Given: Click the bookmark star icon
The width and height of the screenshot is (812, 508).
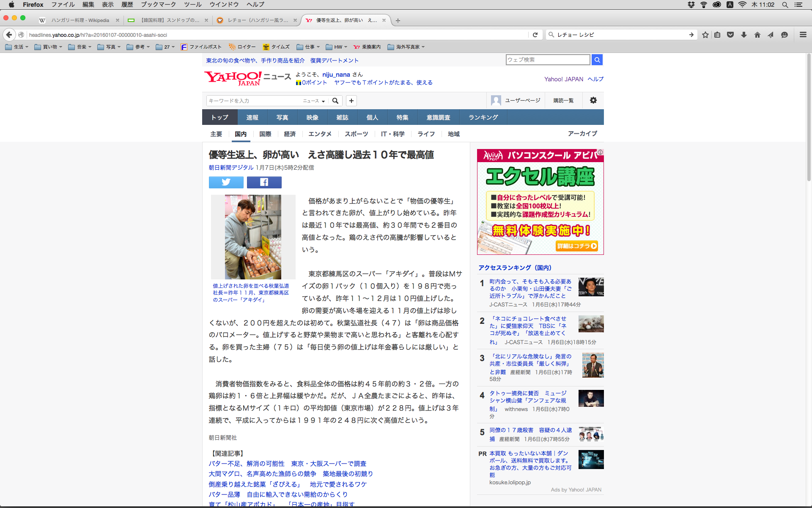Looking at the screenshot, I should 705,35.
